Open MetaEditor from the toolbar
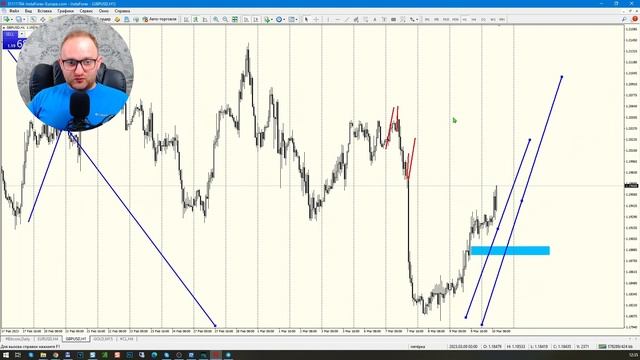 [117, 19]
